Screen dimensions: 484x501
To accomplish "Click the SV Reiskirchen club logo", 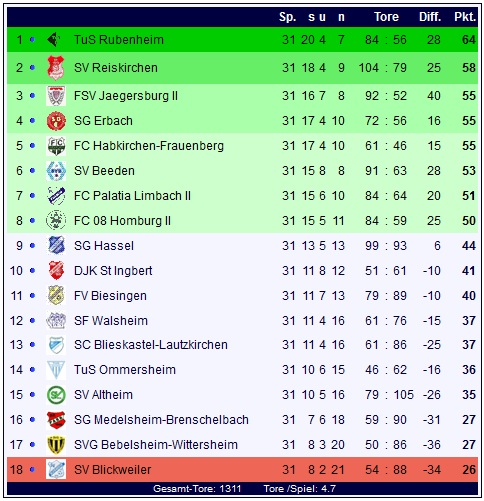I will pyautogui.click(x=56, y=68).
